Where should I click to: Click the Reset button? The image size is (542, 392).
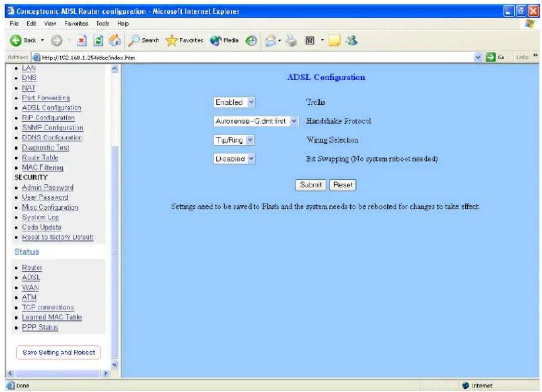(x=343, y=185)
